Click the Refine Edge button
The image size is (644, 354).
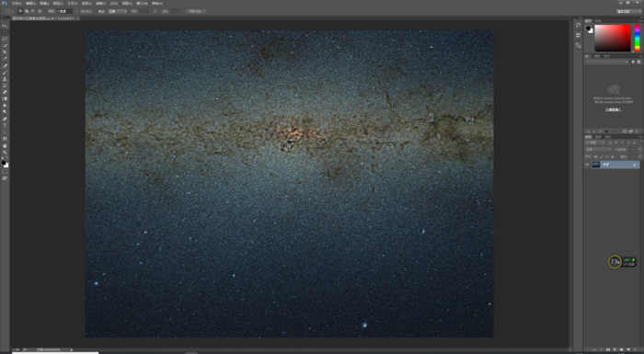click(x=196, y=12)
